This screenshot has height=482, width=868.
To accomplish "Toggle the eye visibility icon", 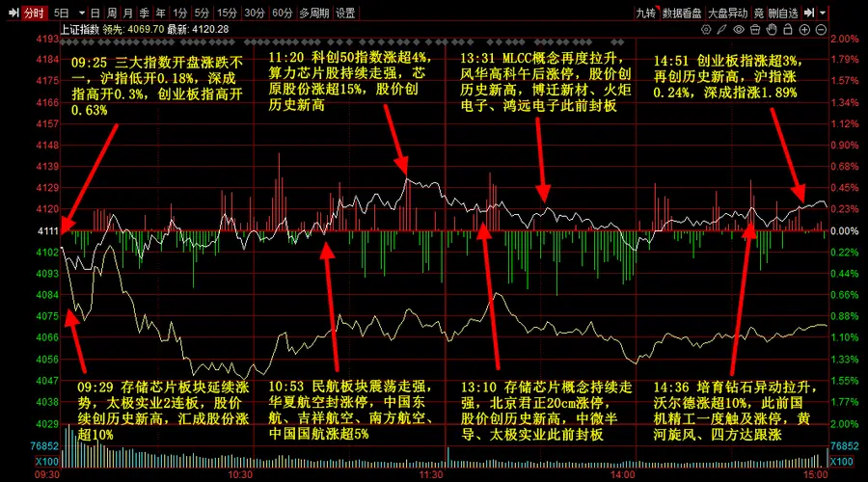I will pos(739,29).
